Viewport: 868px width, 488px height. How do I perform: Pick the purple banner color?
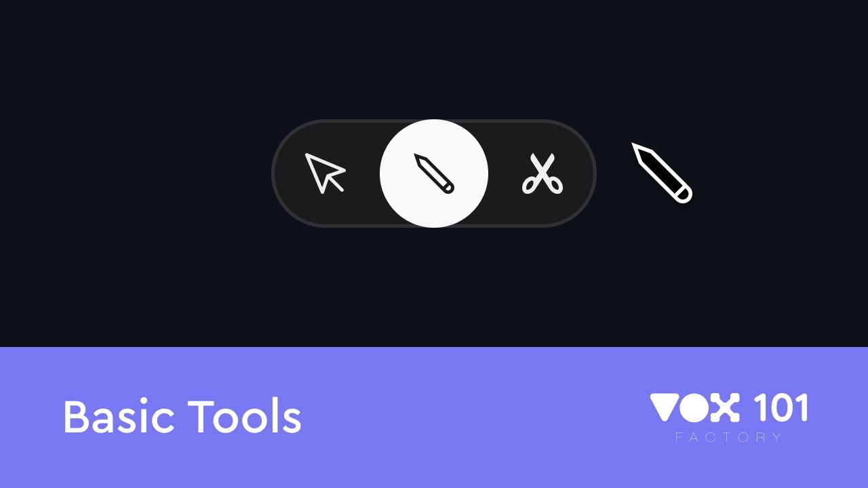[x=434, y=461]
